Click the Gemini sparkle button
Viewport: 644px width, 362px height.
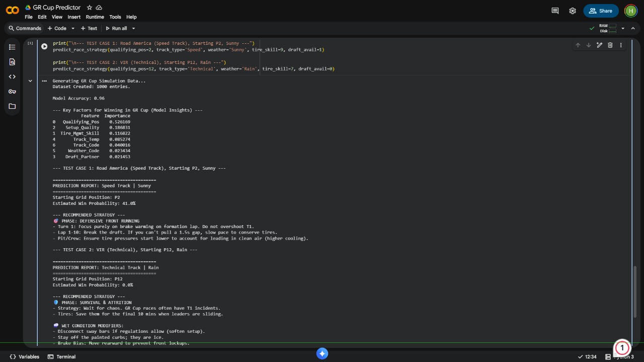323,354
